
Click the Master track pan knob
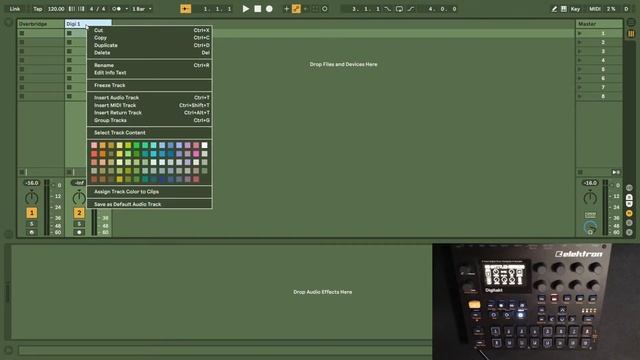[x=590, y=198]
